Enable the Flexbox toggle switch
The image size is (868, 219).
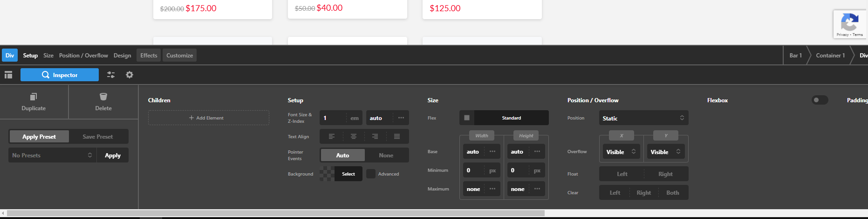pos(820,100)
